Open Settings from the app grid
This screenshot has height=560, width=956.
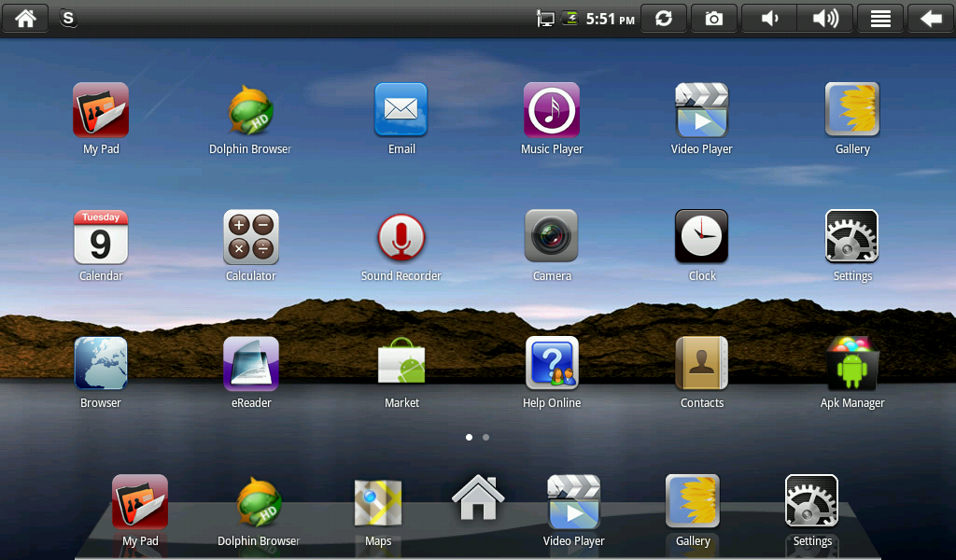(x=852, y=236)
